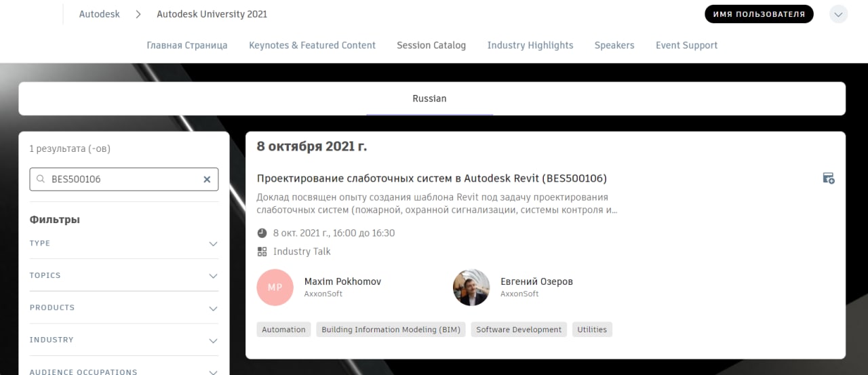The height and width of the screenshot is (375, 868).
Task: Click the Industry Talk type icon
Action: pos(262,252)
